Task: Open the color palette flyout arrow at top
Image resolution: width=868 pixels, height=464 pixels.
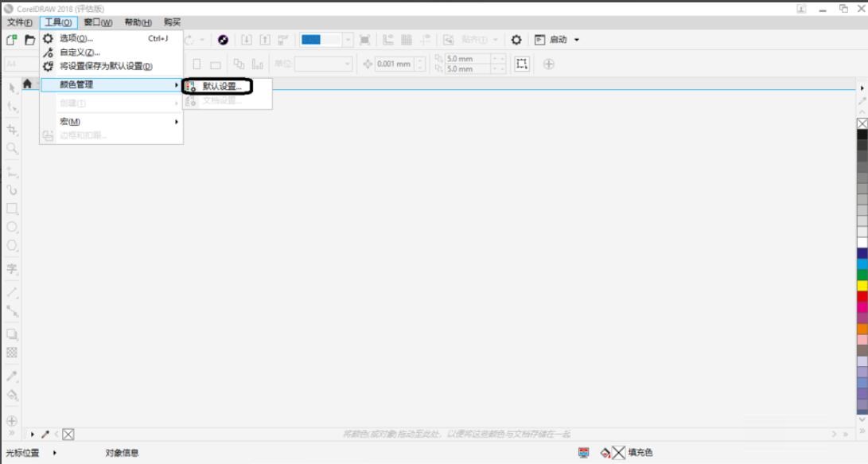Action: click(x=862, y=88)
